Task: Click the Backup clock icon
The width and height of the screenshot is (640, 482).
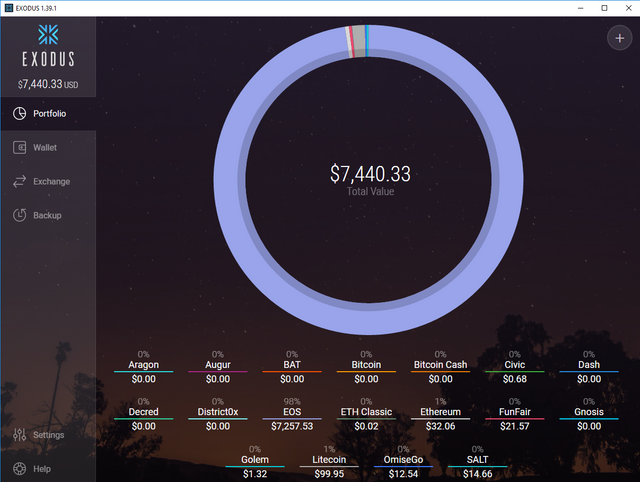Action: [19, 215]
